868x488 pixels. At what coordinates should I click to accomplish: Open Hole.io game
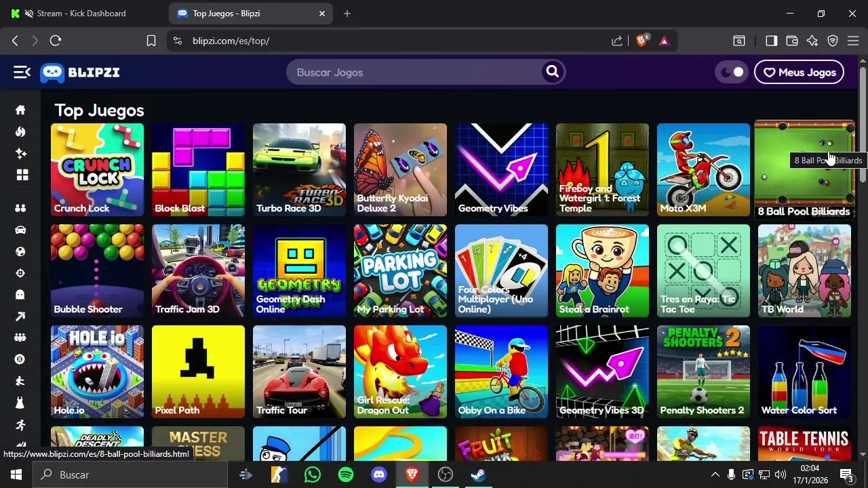point(97,371)
